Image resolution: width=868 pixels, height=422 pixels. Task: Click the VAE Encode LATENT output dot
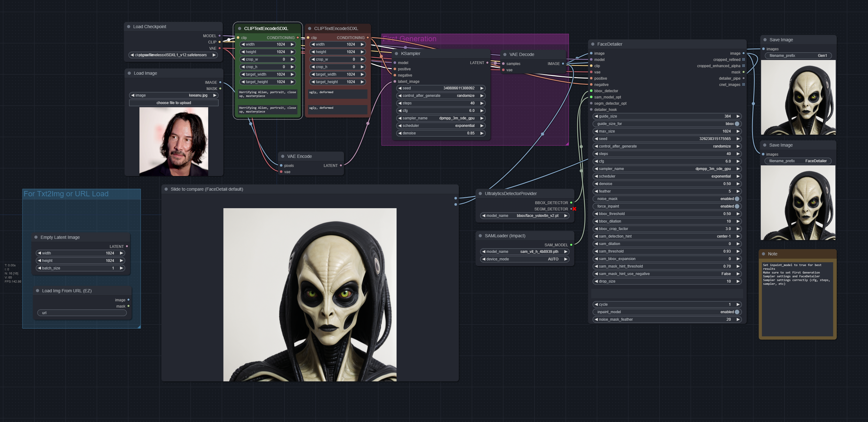point(341,165)
